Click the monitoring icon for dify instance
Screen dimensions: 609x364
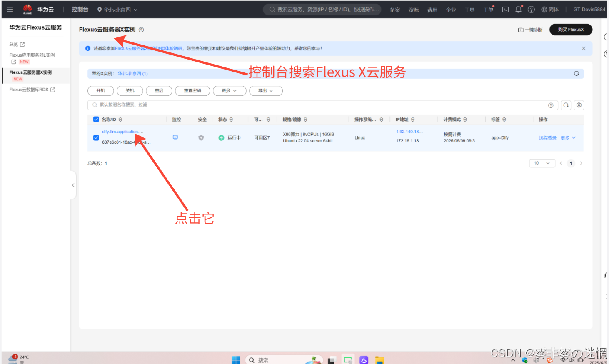pos(175,137)
